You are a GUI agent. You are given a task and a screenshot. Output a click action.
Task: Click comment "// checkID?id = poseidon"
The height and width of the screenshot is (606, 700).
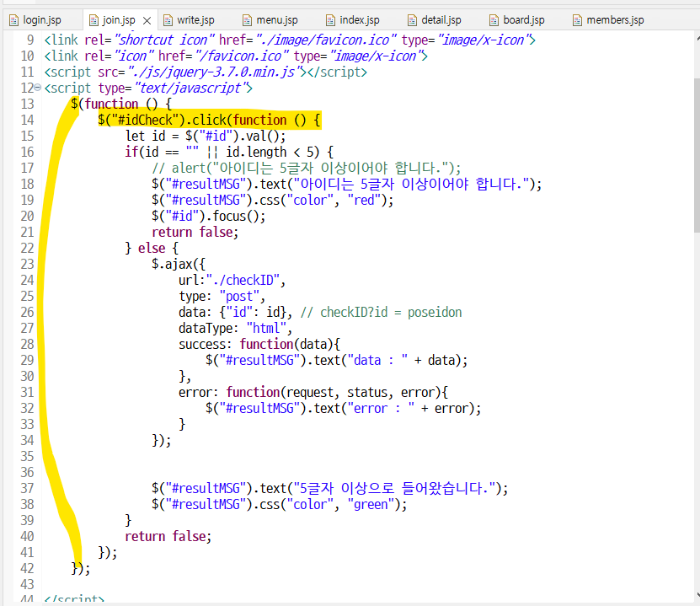point(382,313)
